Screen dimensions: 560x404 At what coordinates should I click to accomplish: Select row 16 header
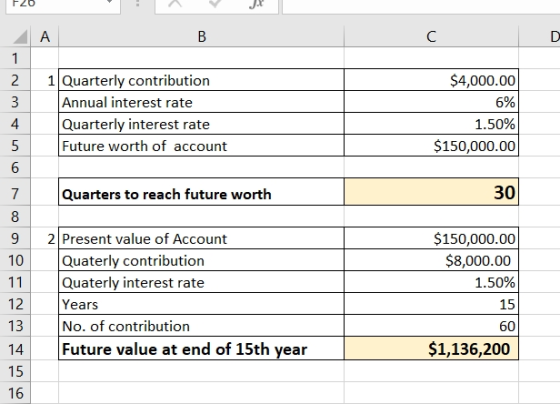pos(15,393)
